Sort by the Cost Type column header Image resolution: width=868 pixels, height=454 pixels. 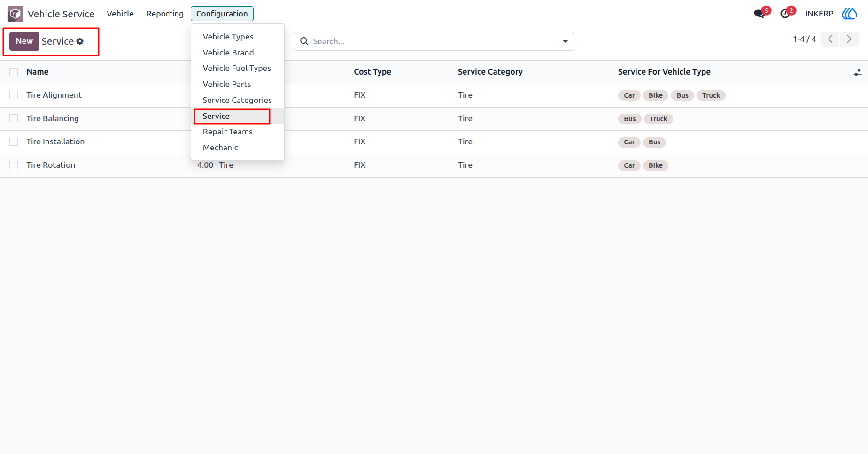(x=372, y=72)
